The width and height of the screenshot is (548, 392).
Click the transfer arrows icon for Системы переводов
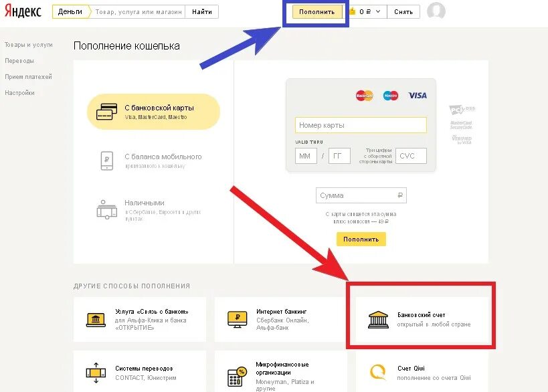[x=96, y=373]
